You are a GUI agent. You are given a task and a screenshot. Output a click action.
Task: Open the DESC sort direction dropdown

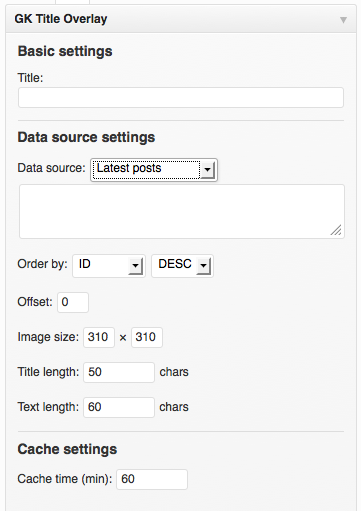coord(182,266)
